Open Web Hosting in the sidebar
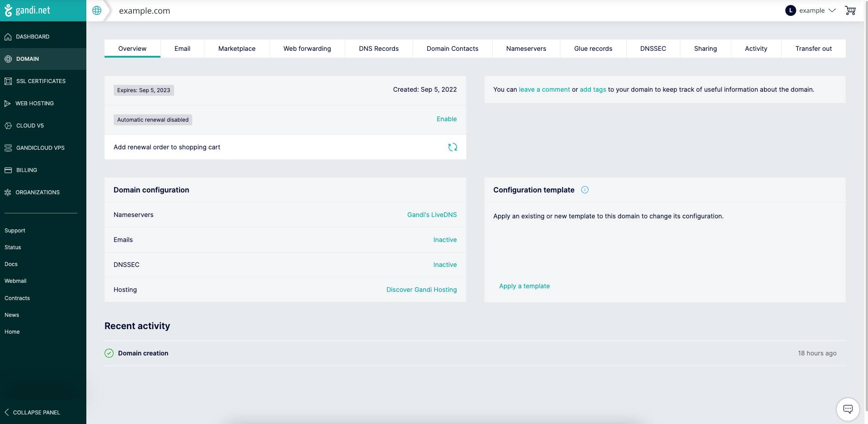The height and width of the screenshot is (424, 868). coord(43,104)
